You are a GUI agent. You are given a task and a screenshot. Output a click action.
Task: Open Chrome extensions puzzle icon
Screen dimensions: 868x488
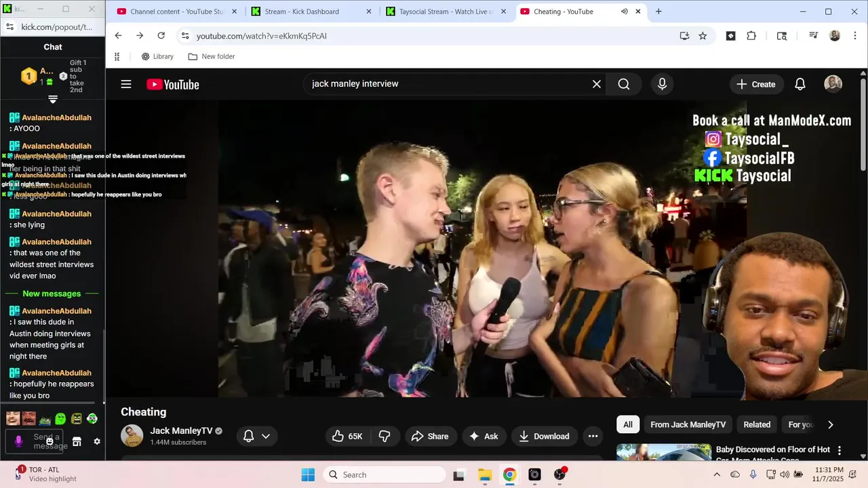pos(751,36)
